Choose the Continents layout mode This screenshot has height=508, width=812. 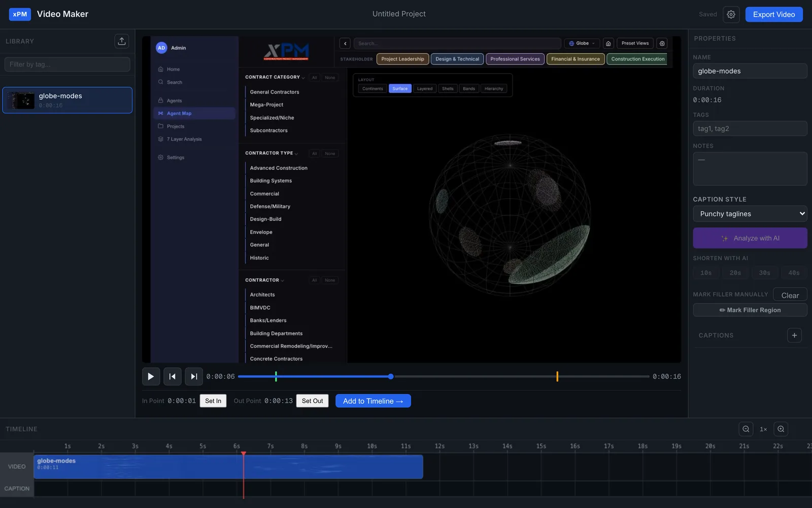coord(373,89)
